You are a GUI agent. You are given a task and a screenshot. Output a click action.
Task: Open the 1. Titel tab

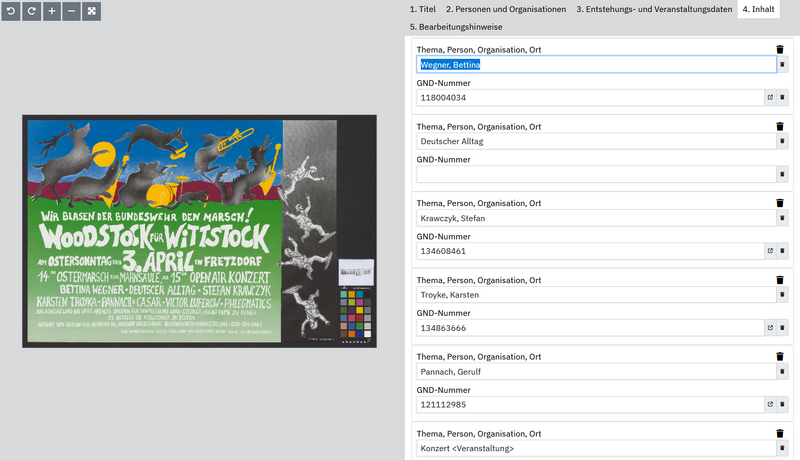[422, 9]
